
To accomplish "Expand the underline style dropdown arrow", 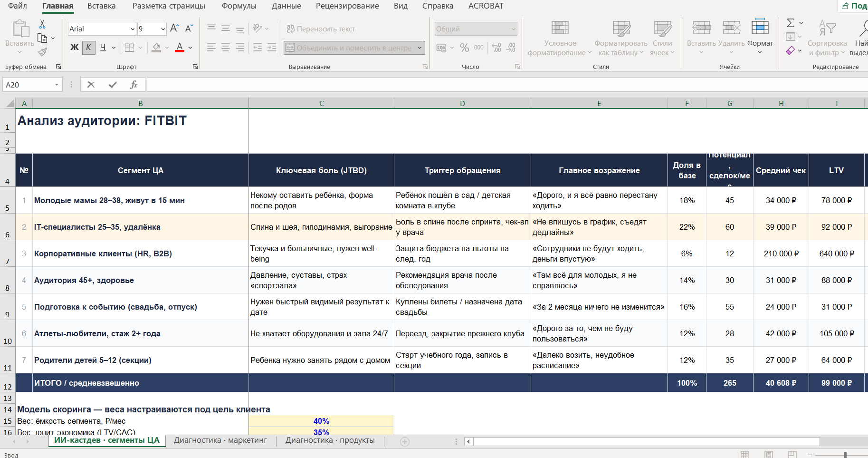I will 114,48.
